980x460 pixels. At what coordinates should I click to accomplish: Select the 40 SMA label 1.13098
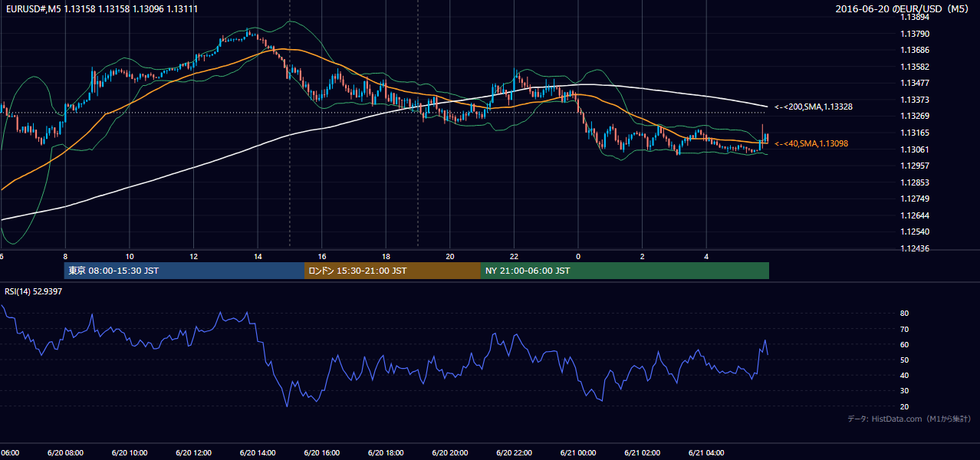click(x=811, y=143)
